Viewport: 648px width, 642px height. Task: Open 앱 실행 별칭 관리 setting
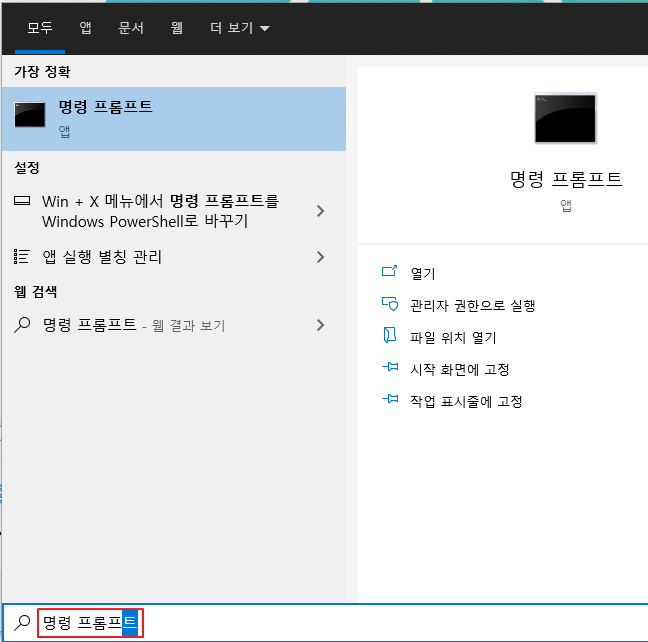[174, 257]
